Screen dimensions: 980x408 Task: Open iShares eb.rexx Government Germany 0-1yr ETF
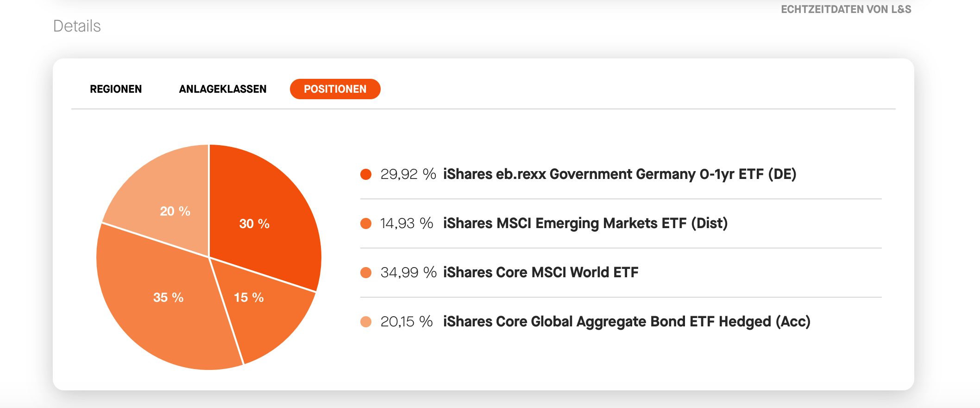(620, 174)
